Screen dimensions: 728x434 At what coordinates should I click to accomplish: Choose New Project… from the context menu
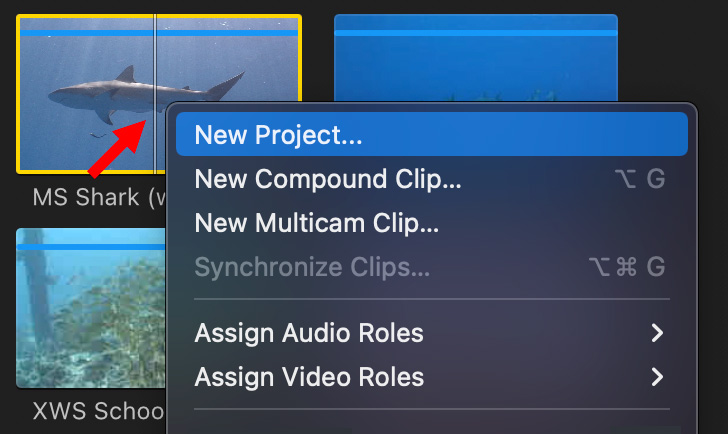[432, 134]
